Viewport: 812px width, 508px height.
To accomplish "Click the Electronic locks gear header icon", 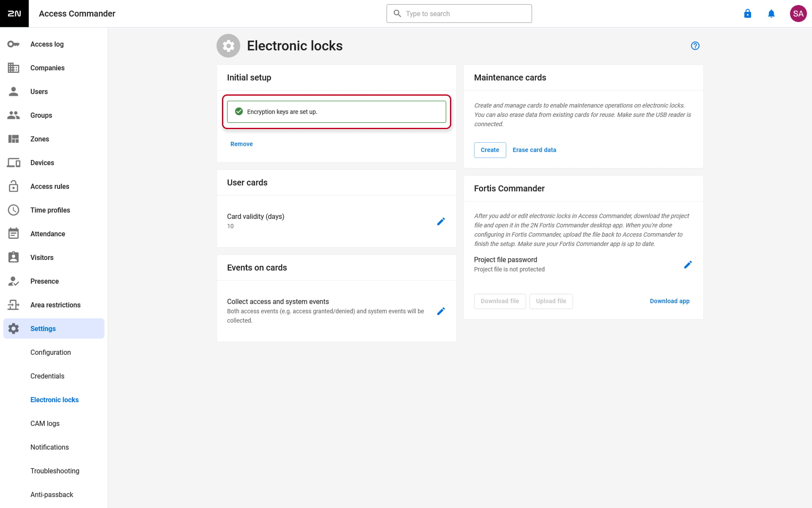I will point(228,46).
